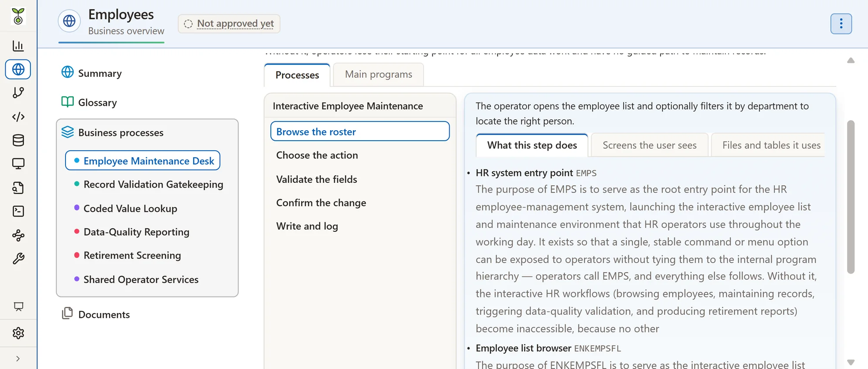This screenshot has height=369, width=868.
Task: Open the database sidebar icon
Action: (x=18, y=140)
